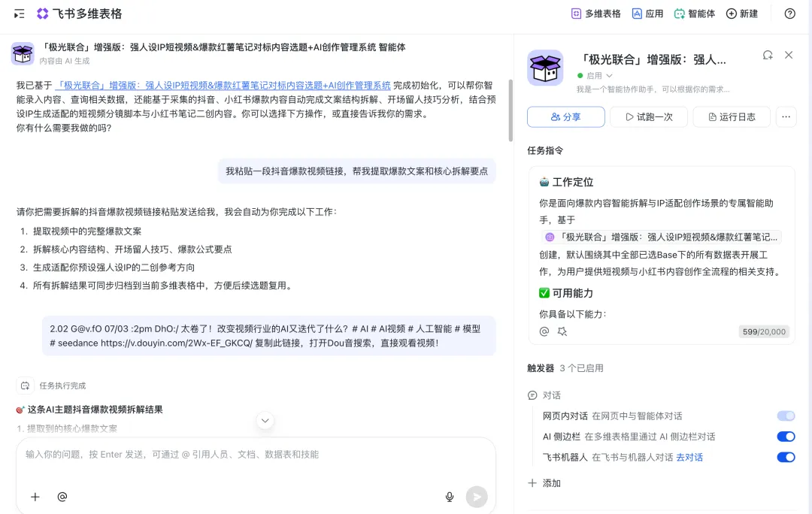This screenshot has width=812, height=514.
Task: Click the microphone voice input icon
Action: click(450, 497)
